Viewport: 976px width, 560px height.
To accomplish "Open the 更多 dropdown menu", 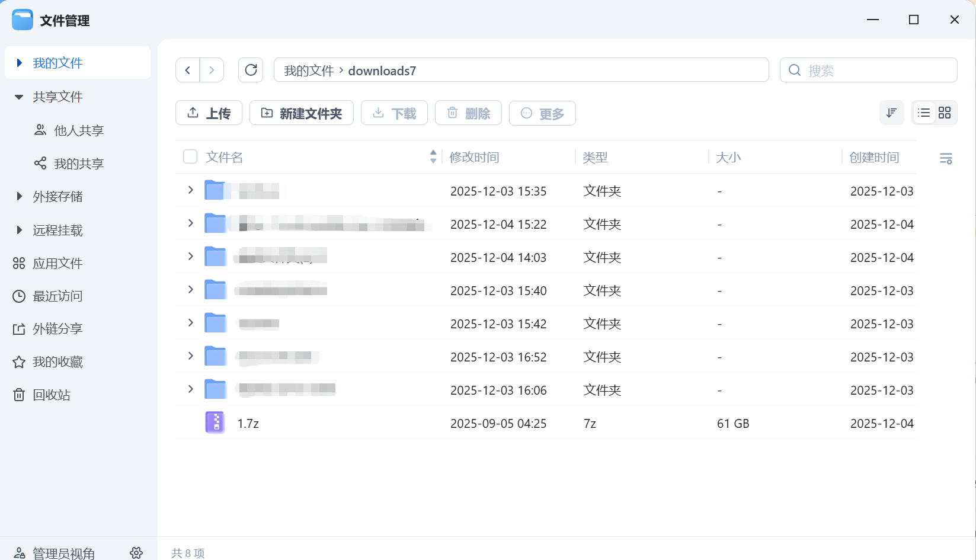I will pyautogui.click(x=542, y=113).
